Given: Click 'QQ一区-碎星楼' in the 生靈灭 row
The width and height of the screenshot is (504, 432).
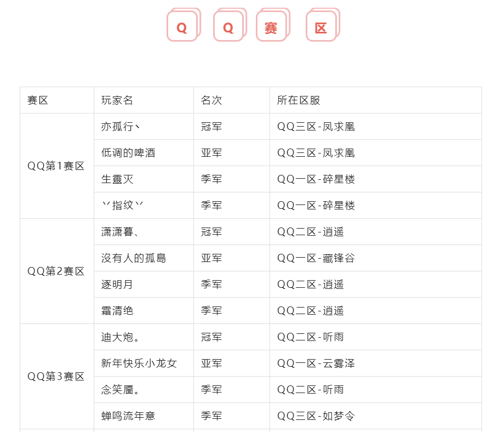Looking at the screenshot, I should click(316, 179).
